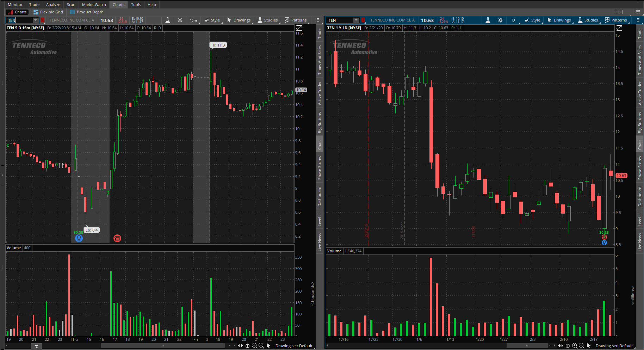The height and width of the screenshot is (350, 644).
Task: Click the expand-width arrows icon under the right chart
Action: (x=561, y=346)
